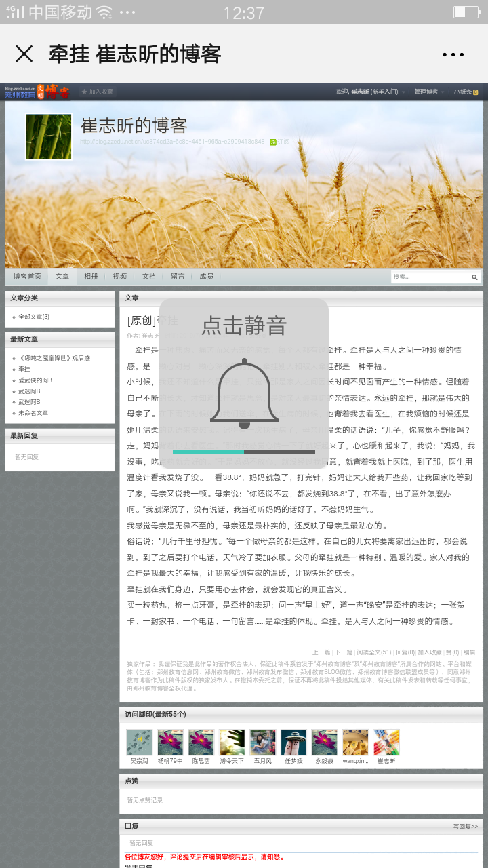Click the star 加入收藏 button in top bar
Screen dimensions: 488x868
[97, 92]
